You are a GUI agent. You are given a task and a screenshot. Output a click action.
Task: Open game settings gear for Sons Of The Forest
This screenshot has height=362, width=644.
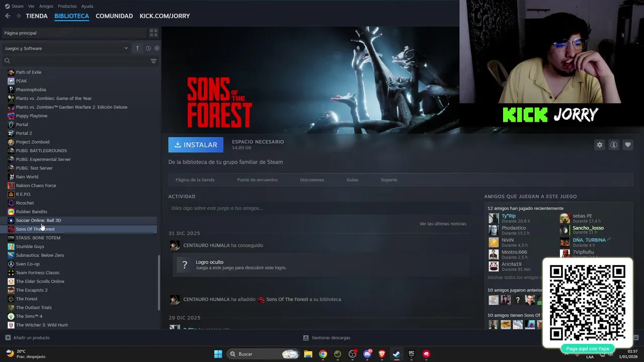click(x=600, y=145)
